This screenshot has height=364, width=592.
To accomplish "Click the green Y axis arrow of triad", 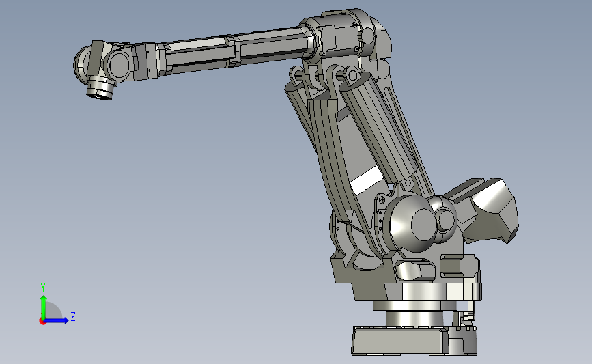I will point(44,307).
